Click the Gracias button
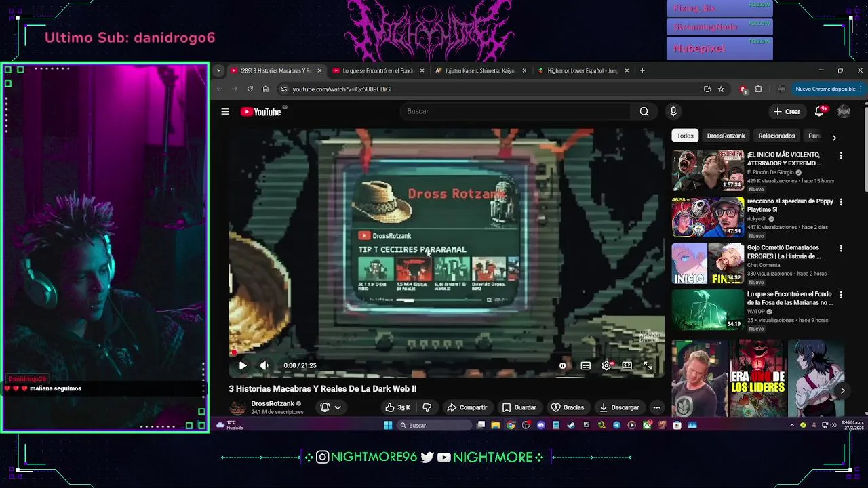The image size is (868, 488). click(x=567, y=407)
